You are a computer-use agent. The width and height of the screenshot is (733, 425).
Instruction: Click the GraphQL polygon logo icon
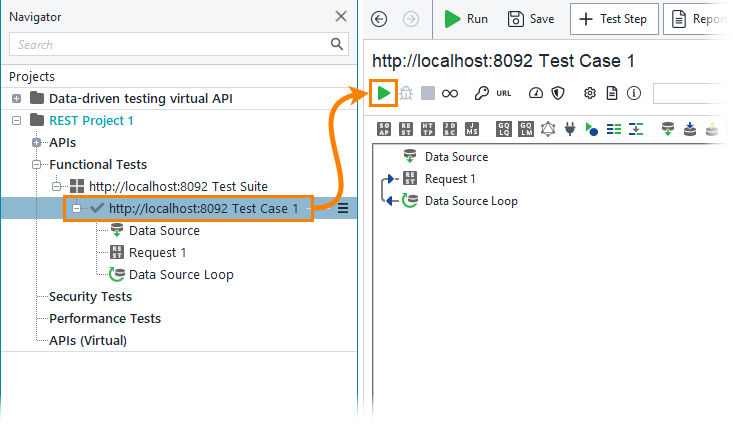(x=548, y=129)
